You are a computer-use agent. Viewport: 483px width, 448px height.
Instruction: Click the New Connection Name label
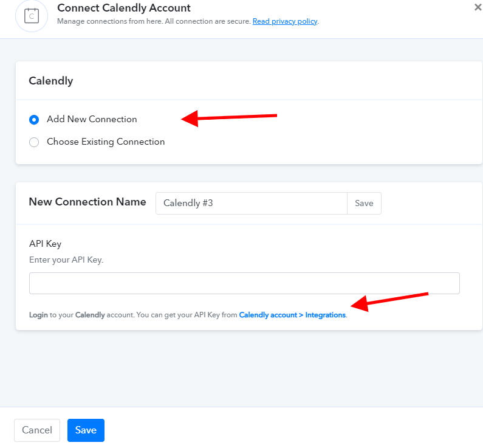click(x=87, y=202)
